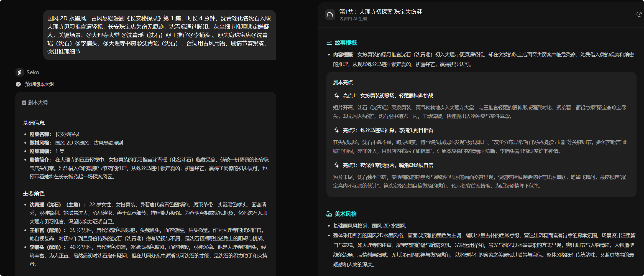
Task: Click the Seko logo icon
Action: 19,72
